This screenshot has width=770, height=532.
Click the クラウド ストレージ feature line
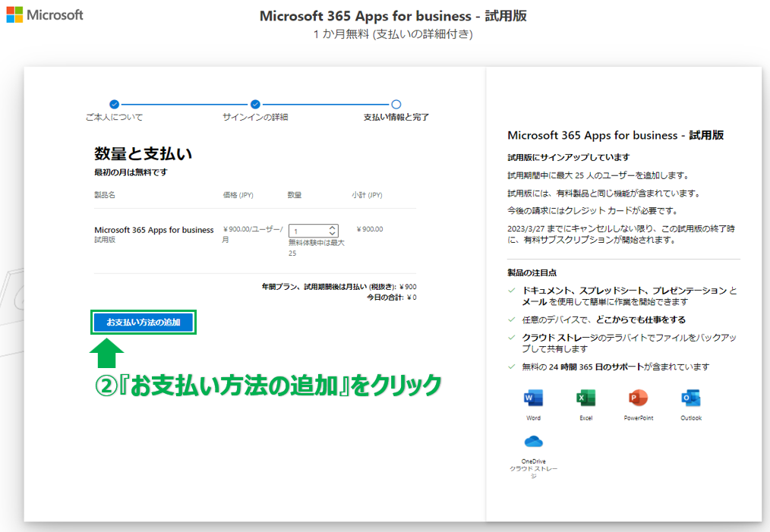[629, 343]
